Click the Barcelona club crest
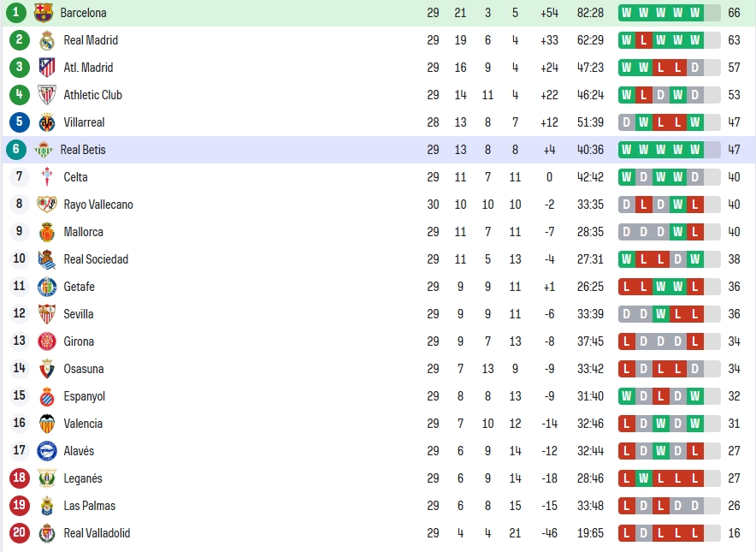Viewport: 756px width, 552px height. (x=43, y=13)
